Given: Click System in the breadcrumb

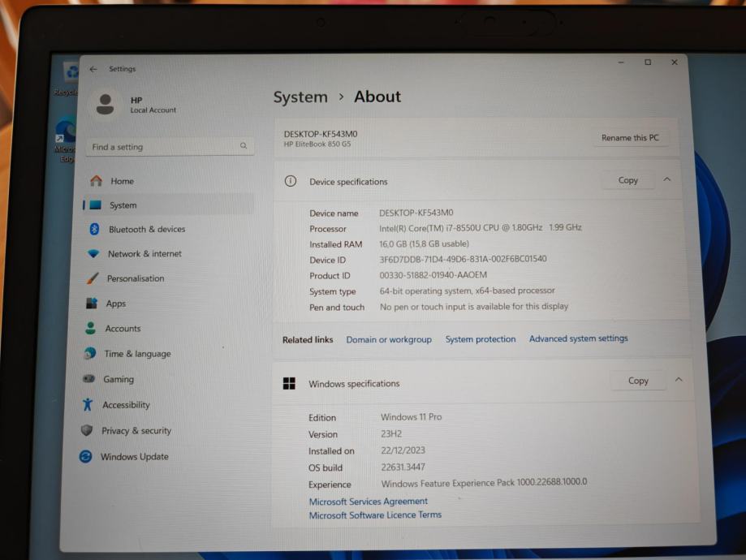Looking at the screenshot, I should (x=300, y=97).
